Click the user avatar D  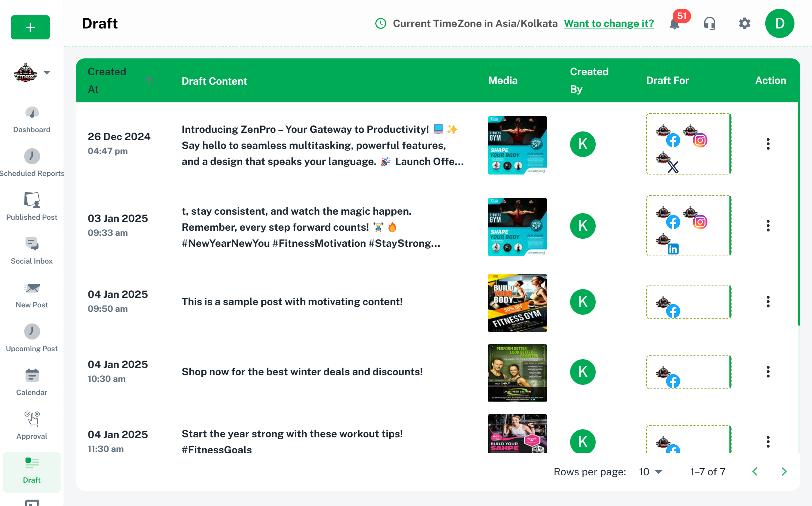pyautogui.click(x=779, y=24)
